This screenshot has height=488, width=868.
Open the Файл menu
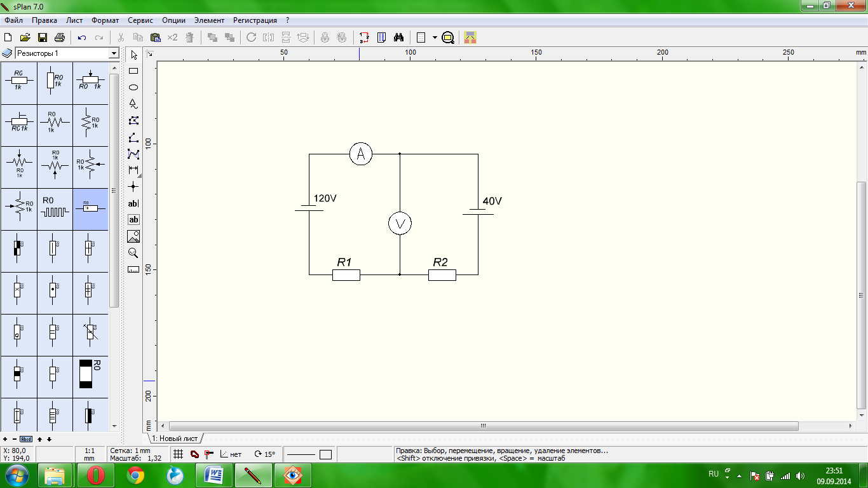13,20
